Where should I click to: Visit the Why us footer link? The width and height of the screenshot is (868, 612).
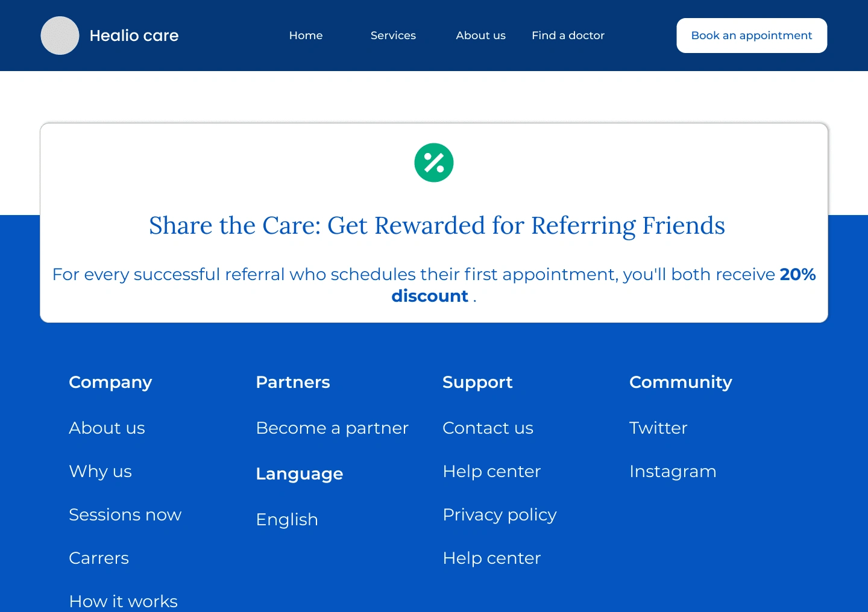tap(100, 471)
